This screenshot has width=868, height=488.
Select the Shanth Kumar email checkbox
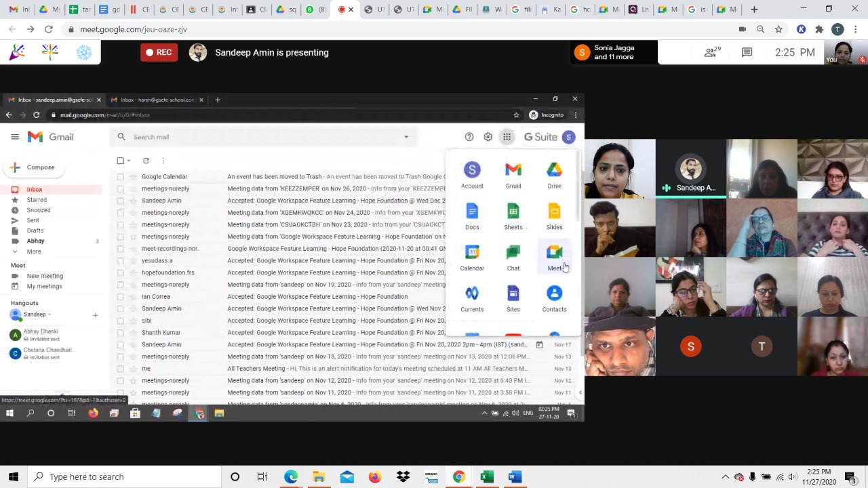(x=120, y=332)
